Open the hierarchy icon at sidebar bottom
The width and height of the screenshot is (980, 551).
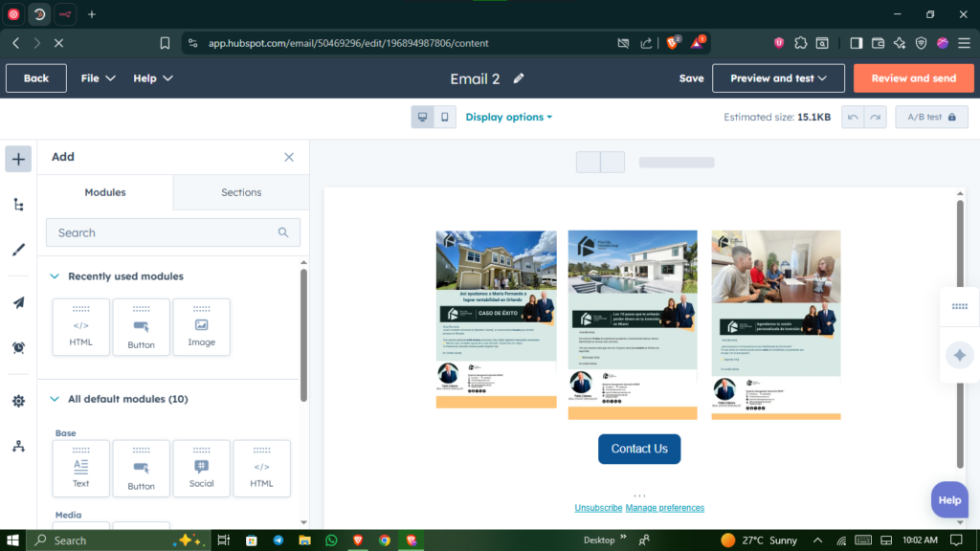(x=18, y=446)
